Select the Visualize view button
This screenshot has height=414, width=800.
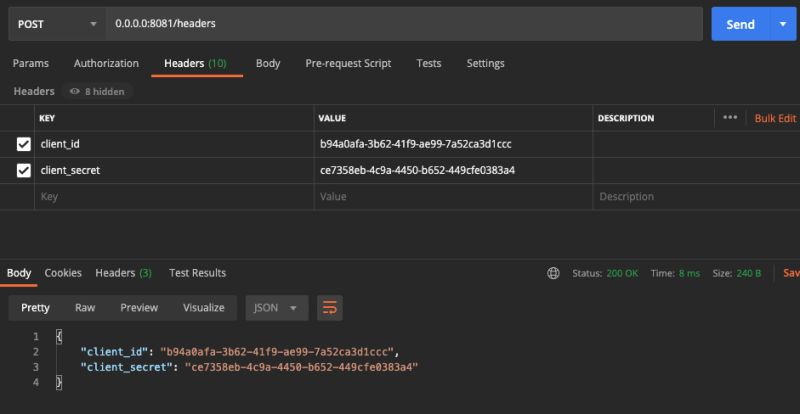204,308
